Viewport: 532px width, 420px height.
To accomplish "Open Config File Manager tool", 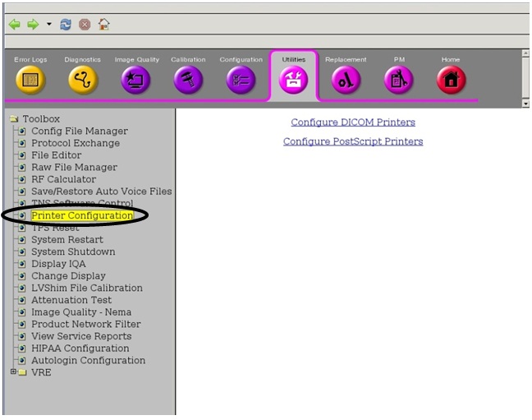I will click(x=79, y=132).
